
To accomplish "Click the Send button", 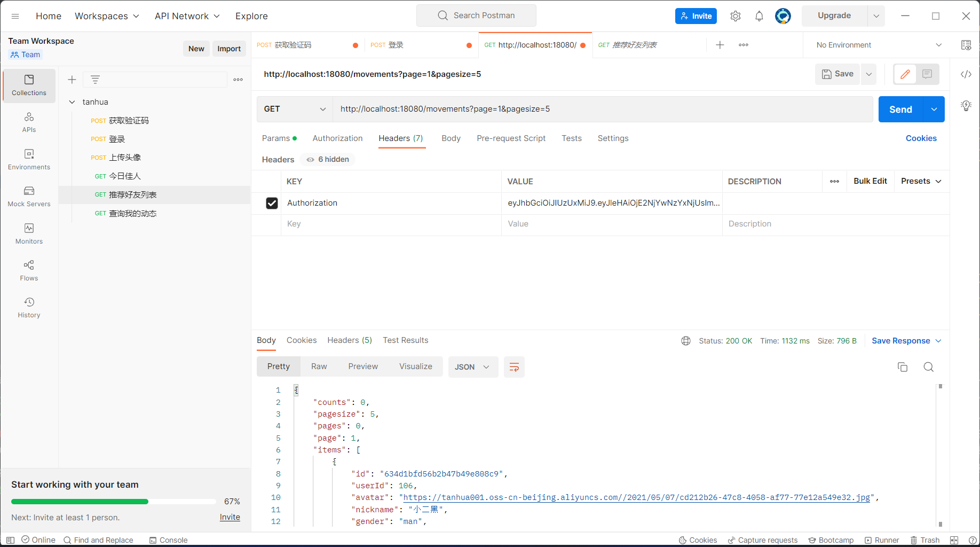I will pos(901,109).
